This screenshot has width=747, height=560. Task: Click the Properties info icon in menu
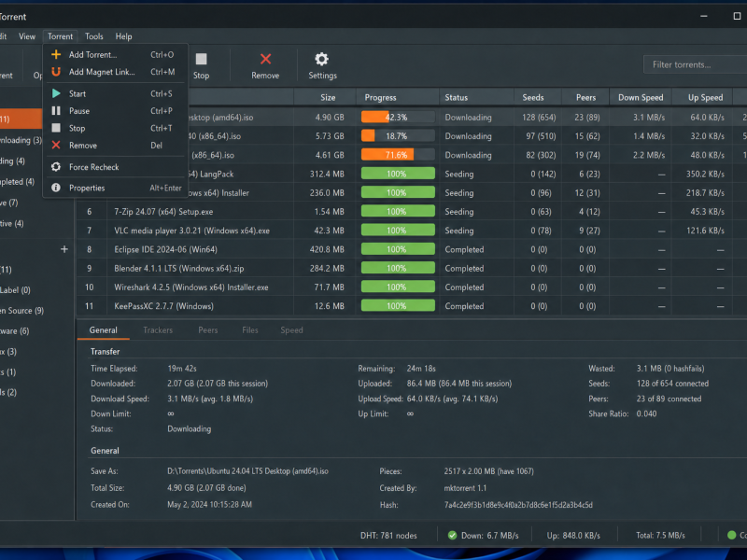click(x=56, y=189)
